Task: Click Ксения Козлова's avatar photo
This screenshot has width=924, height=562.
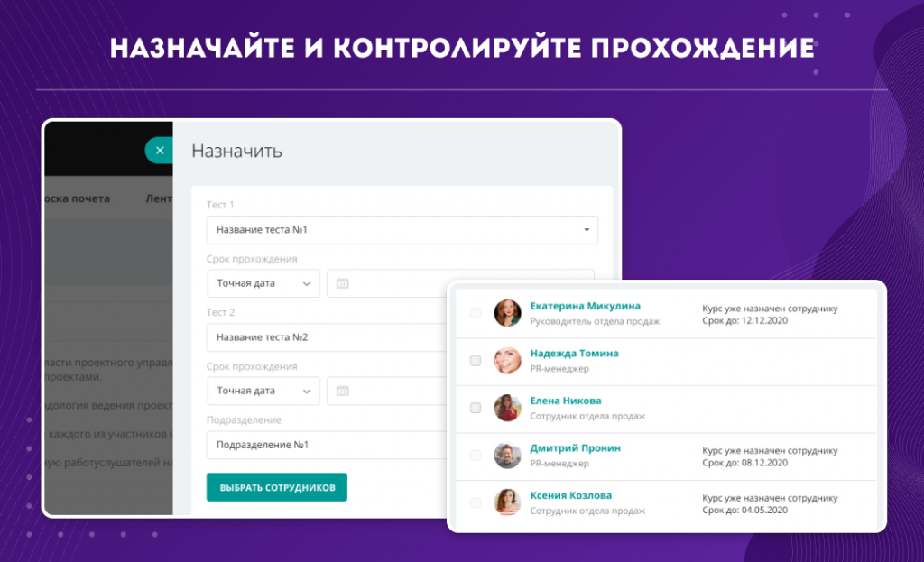Action: [x=508, y=502]
